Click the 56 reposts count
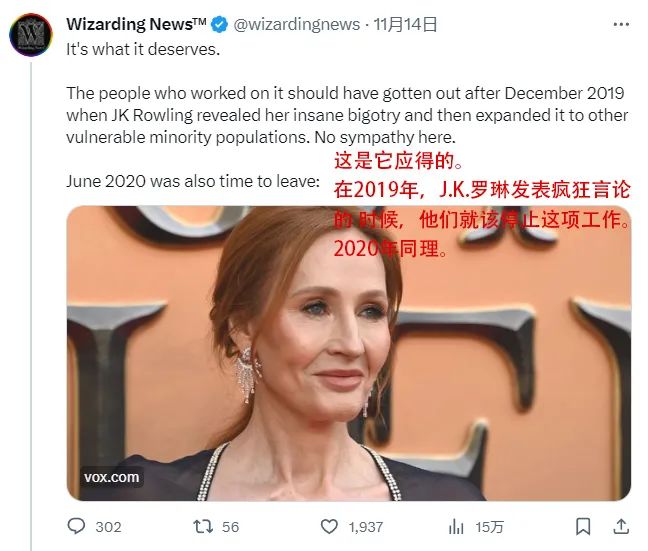The height and width of the screenshot is (551, 648). (230, 527)
